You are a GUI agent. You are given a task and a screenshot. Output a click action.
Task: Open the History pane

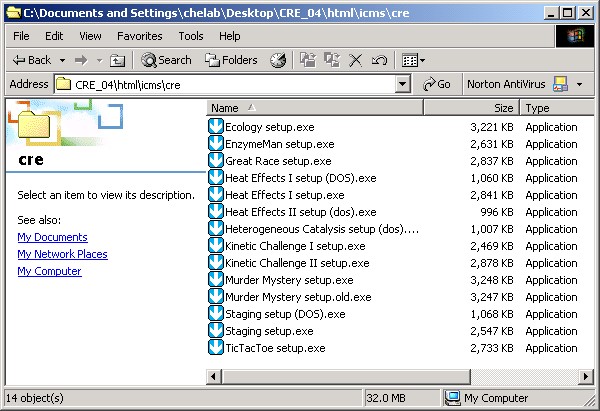coord(279,60)
